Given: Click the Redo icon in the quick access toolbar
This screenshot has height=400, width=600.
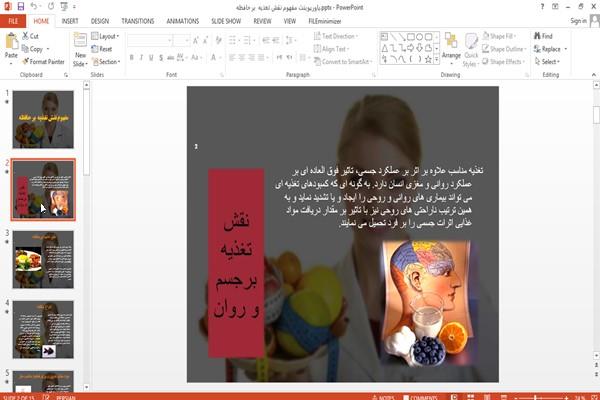Looking at the screenshot, I should tap(51, 7).
